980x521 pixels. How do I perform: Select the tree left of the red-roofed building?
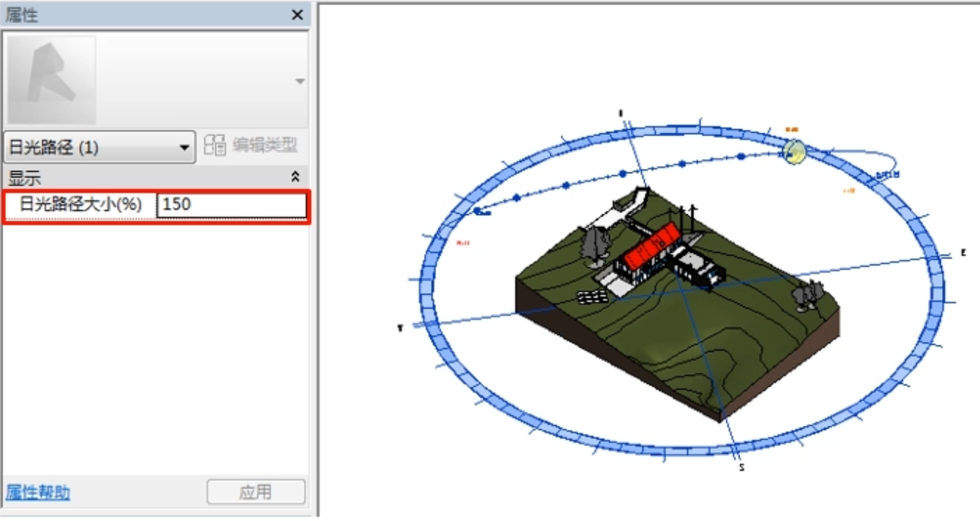(595, 245)
